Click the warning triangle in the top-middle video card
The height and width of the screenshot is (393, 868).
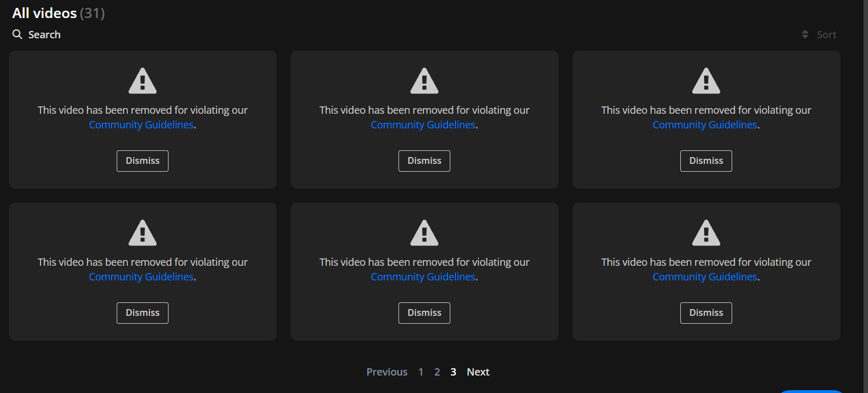424,81
